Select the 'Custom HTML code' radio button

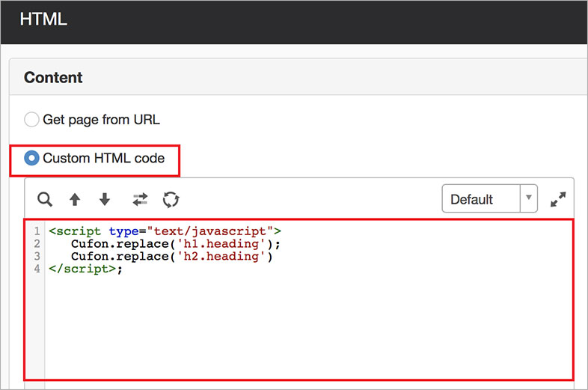click(x=32, y=159)
